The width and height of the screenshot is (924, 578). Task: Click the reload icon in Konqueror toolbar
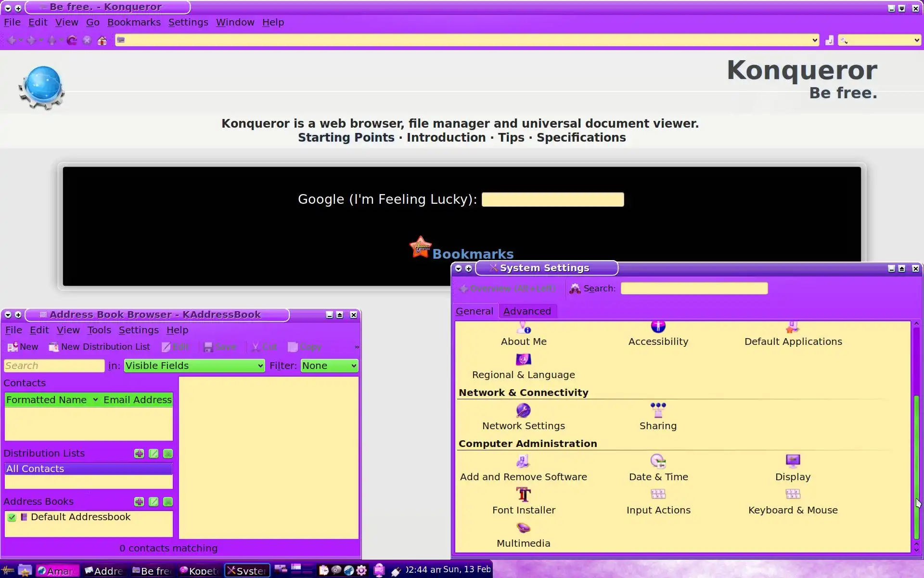72,40
